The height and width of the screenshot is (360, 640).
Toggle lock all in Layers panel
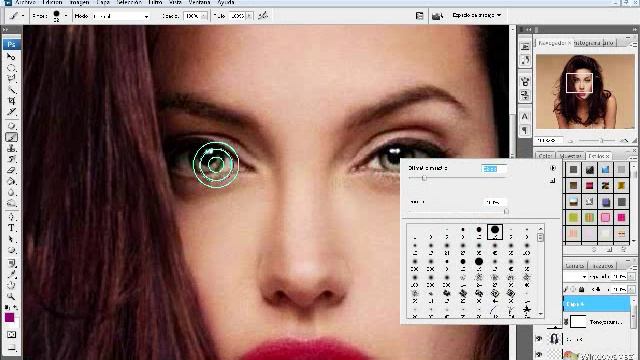point(582,289)
